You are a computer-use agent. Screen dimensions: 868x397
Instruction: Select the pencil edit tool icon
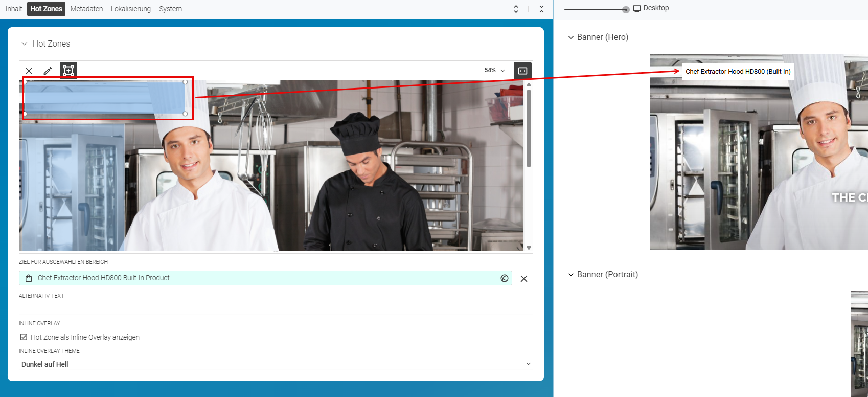48,71
